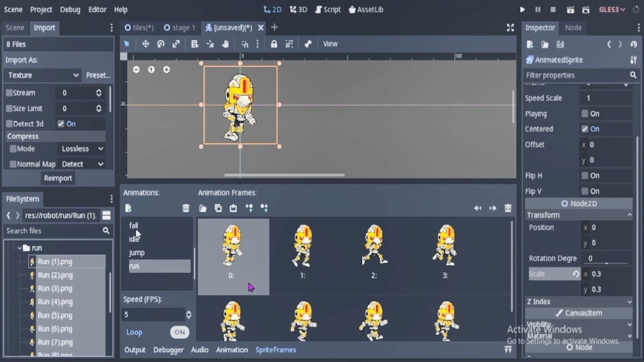Image resolution: width=644 pixels, height=362 pixels.
Task: Load frames from file using folder icon
Action: coord(203,208)
